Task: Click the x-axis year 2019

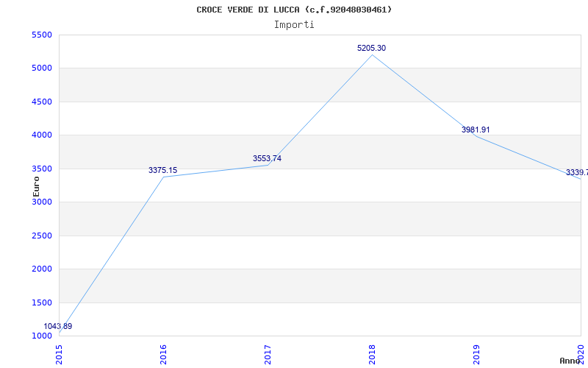Action: (x=476, y=355)
